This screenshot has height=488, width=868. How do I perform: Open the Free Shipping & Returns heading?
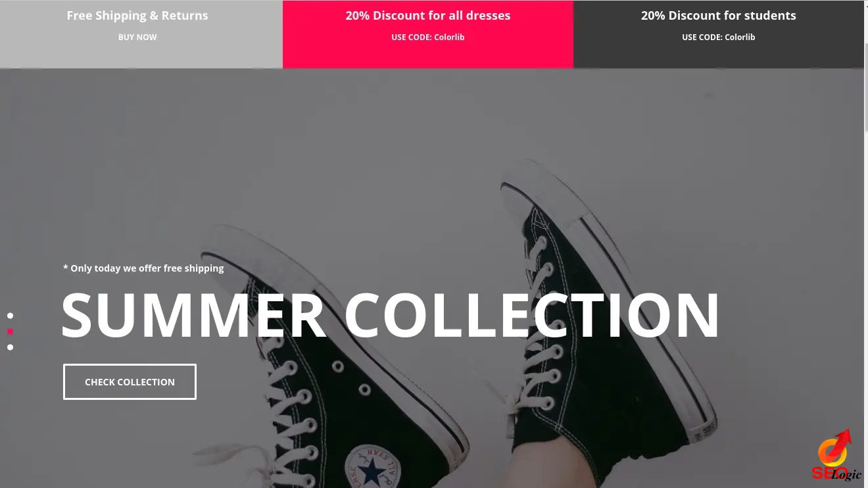pyautogui.click(x=137, y=16)
